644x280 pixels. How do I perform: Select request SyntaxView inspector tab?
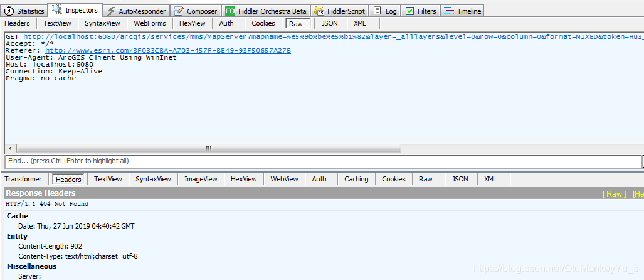click(102, 23)
